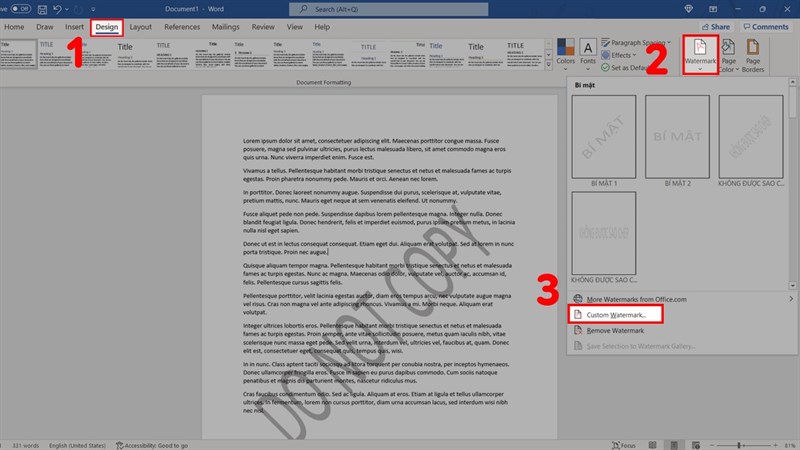The width and height of the screenshot is (800, 450).
Task: Click Custom Watermark... menu item
Action: (615, 315)
